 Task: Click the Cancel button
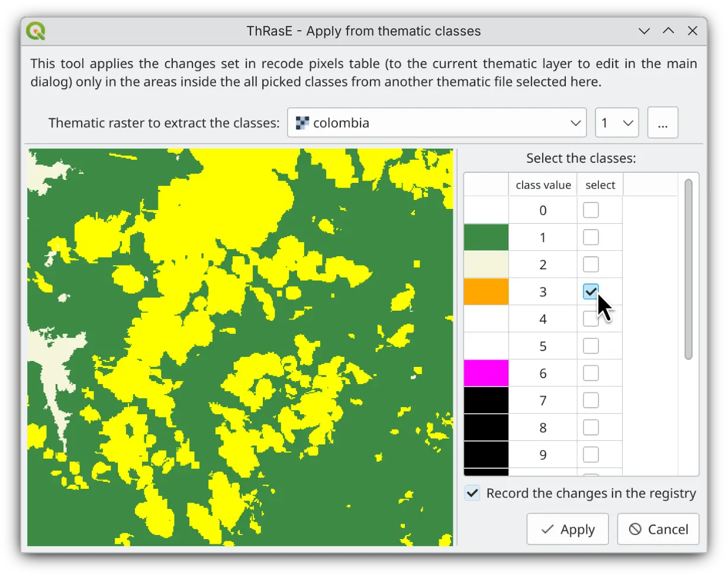pyautogui.click(x=658, y=529)
